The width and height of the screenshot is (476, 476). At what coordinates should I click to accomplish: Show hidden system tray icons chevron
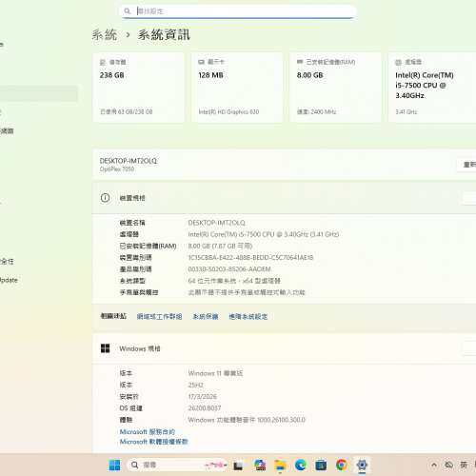click(x=434, y=466)
